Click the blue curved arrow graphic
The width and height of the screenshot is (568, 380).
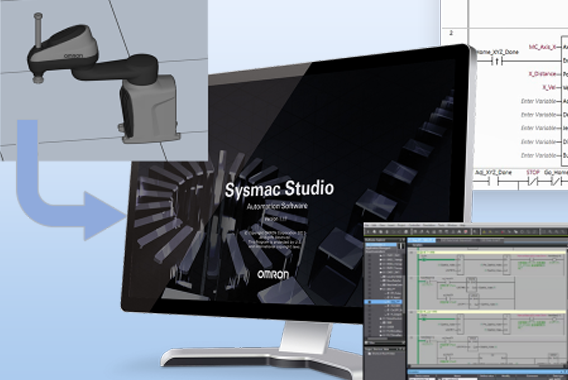tap(71, 180)
